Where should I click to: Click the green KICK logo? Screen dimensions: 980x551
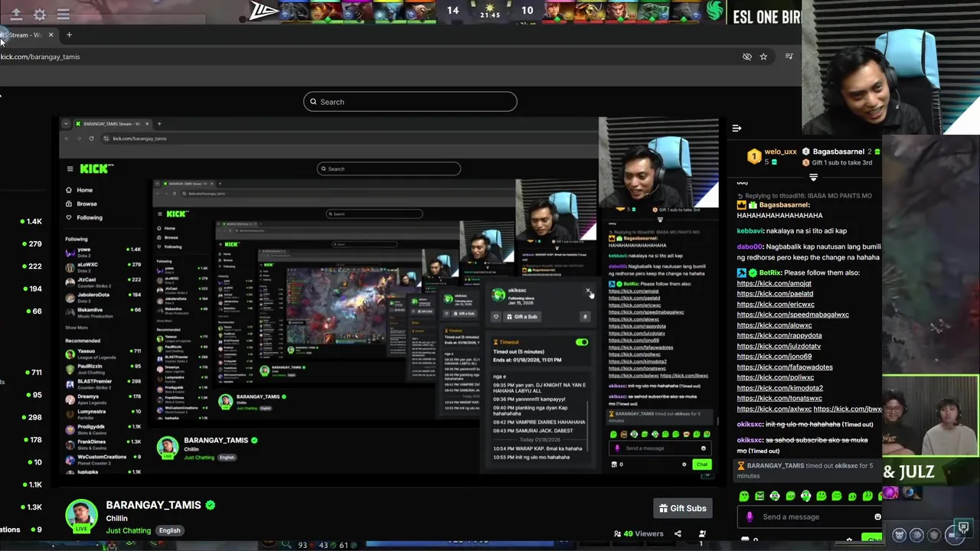point(96,168)
